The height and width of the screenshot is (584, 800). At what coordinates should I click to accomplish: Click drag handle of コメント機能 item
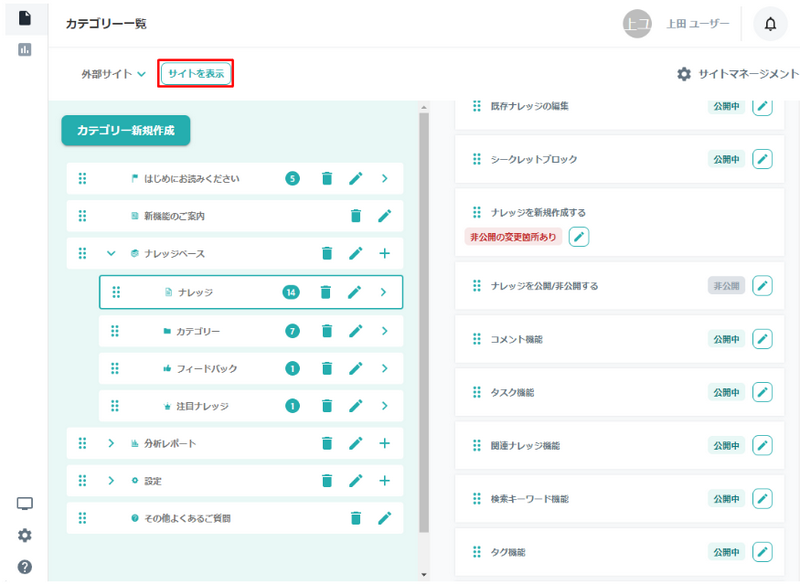click(477, 339)
